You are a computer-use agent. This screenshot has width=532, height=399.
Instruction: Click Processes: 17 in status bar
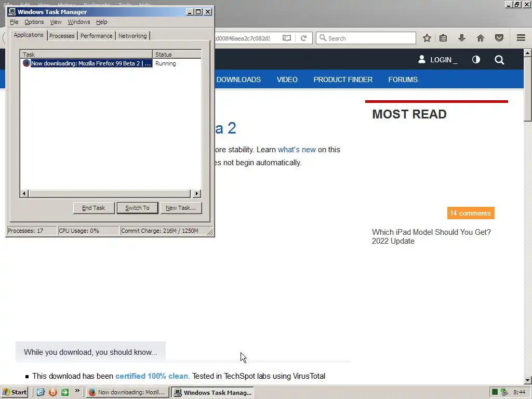(x=32, y=231)
